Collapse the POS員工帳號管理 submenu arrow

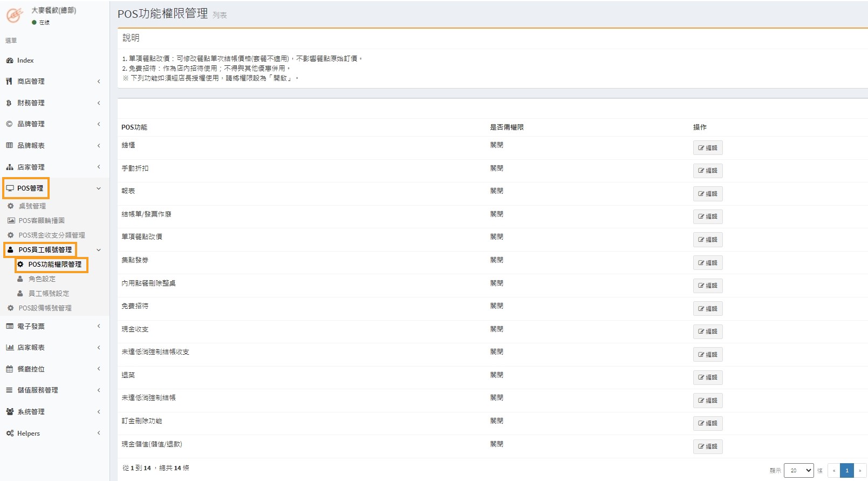(x=99, y=250)
